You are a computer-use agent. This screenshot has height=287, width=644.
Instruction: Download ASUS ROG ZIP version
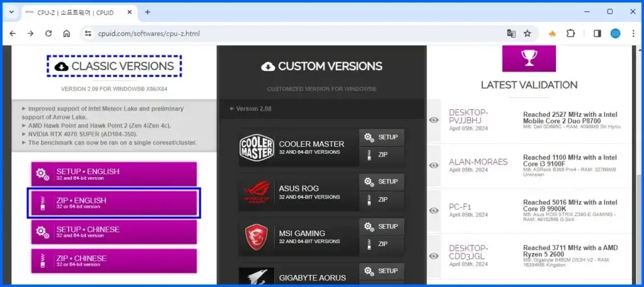coord(382,200)
